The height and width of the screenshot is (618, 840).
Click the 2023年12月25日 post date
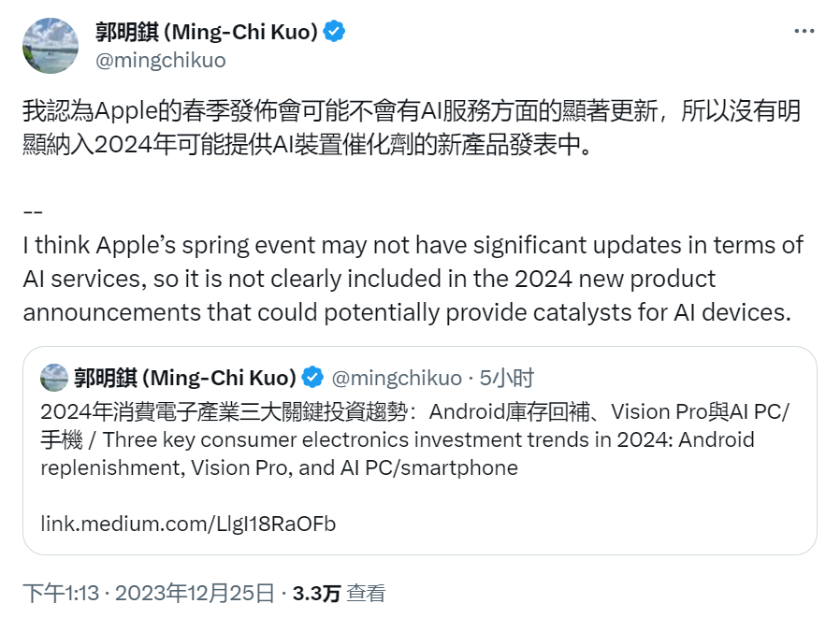[x=196, y=593]
